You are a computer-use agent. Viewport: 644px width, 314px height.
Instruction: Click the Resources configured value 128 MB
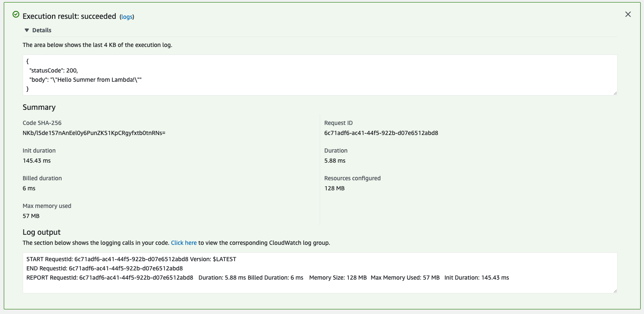334,188
